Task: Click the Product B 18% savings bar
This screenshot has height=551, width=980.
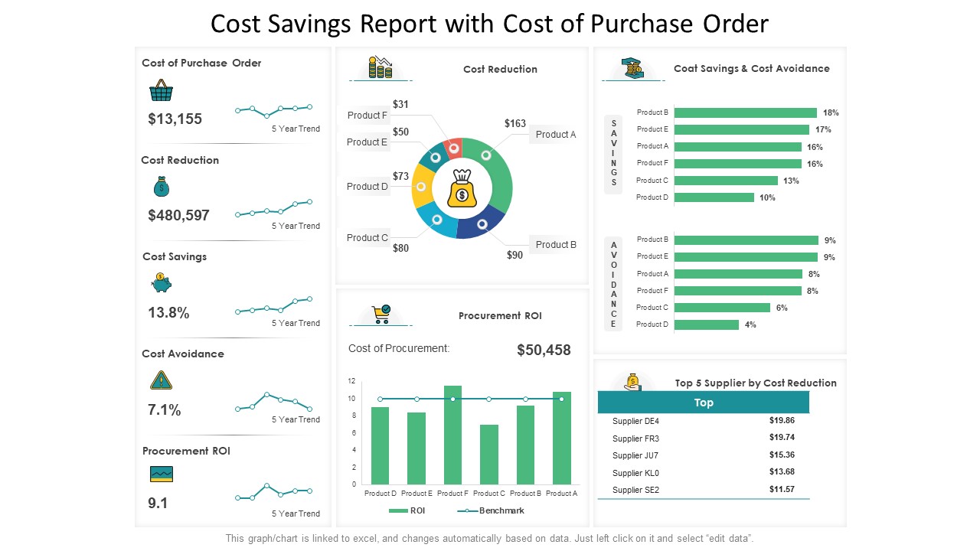Action: coord(746,112)
